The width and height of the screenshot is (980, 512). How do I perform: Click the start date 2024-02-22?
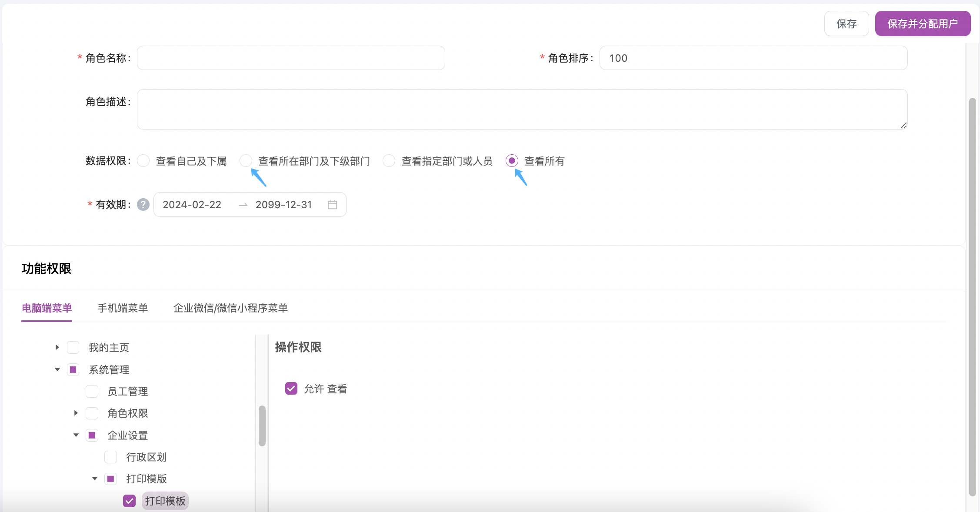tap(192, 205)
